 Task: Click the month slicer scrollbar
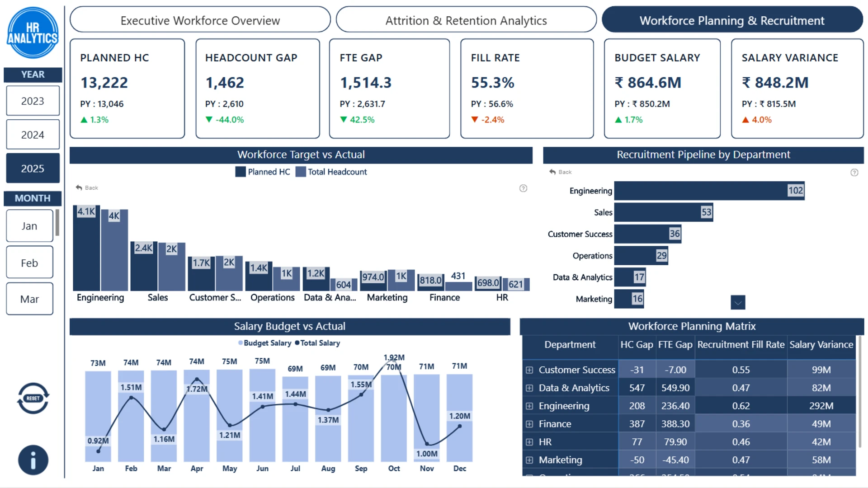pyautogui.click(x=57, y=223)
